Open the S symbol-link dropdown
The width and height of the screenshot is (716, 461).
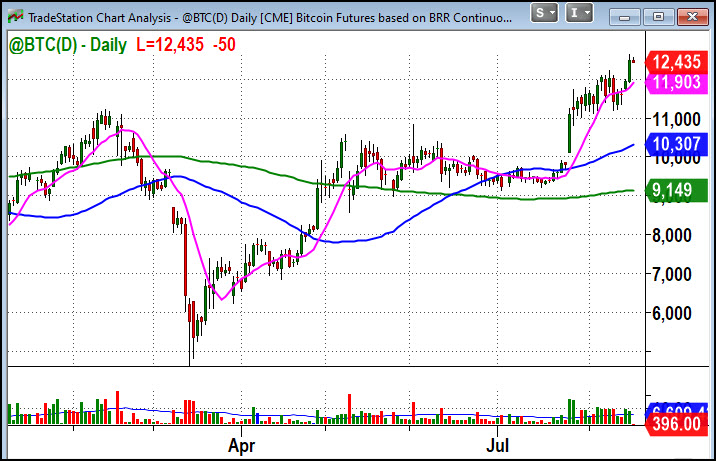click(544, 13)
